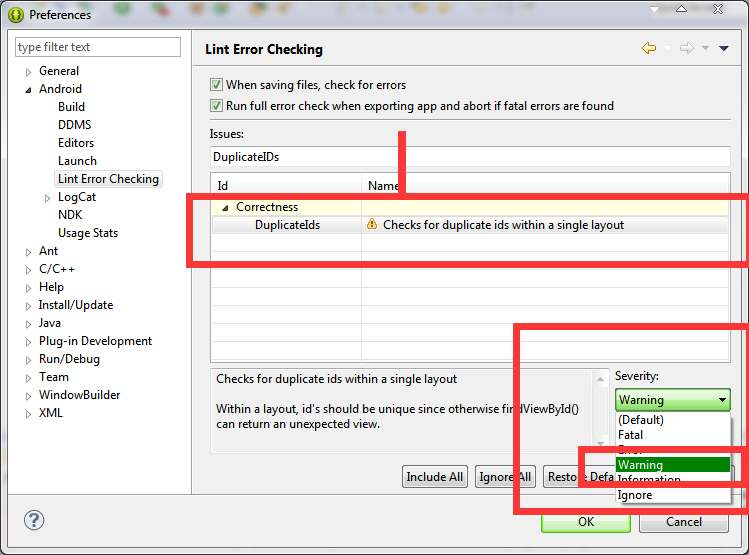Select the DuplicateIds issue row
Screen dimensions: 749x555
[470, 225]
